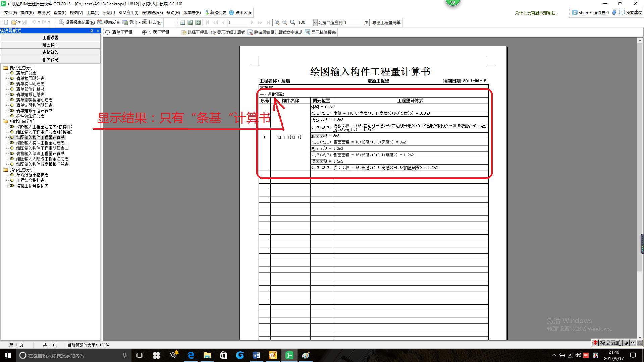Click 导出工程量清单 button
The height and width of the screenshot is (362, 644).
coord(386,22)
